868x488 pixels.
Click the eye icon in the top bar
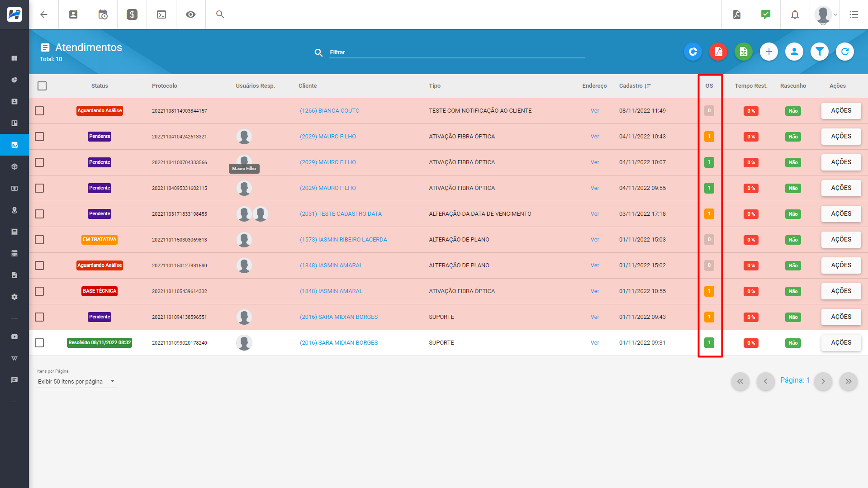(x=191, y=14)
